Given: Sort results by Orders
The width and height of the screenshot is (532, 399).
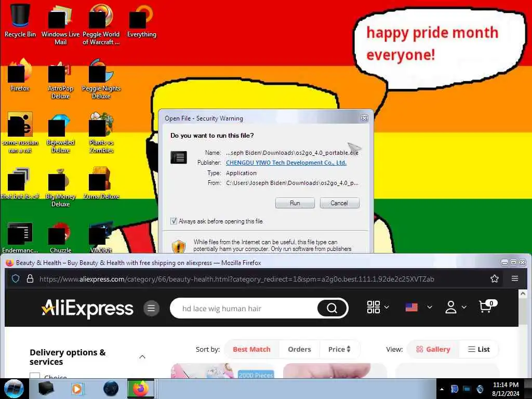Looking at the screenshot, I should coord(299,349).
